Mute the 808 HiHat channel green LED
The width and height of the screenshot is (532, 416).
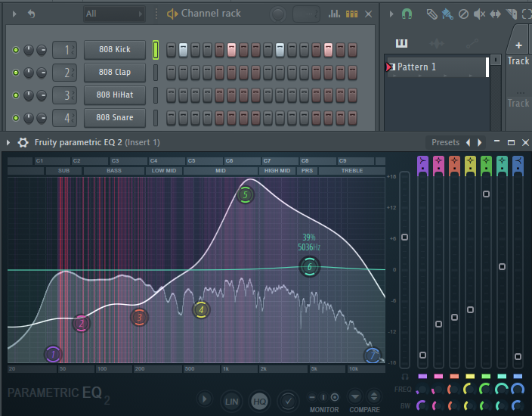point(16,95)
